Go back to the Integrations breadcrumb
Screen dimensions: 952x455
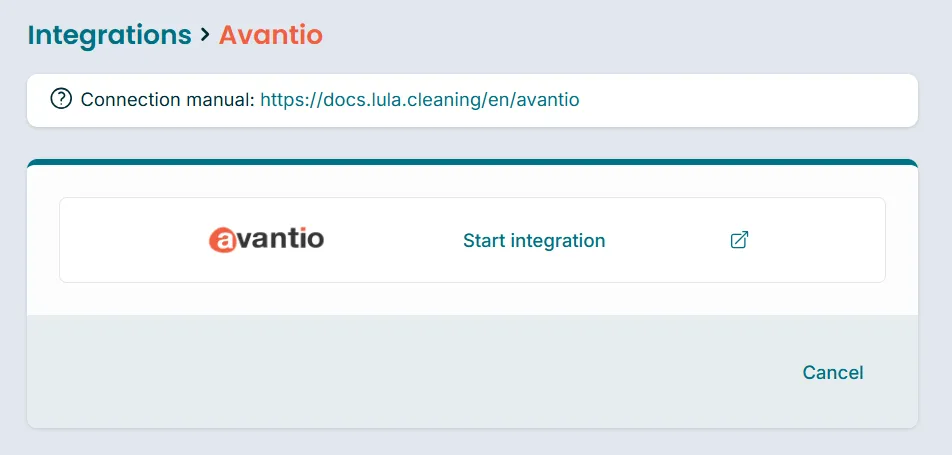(x=109, y=35)
